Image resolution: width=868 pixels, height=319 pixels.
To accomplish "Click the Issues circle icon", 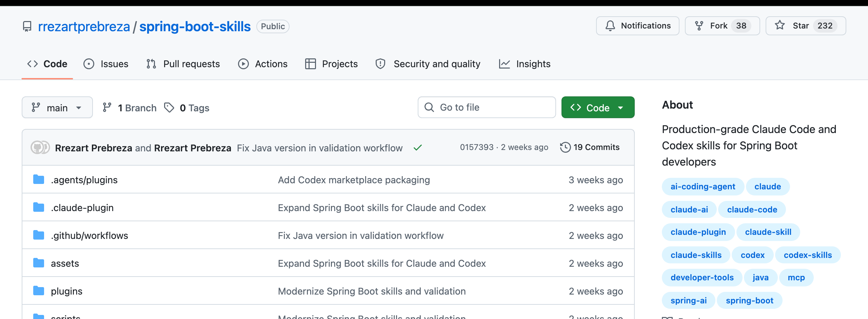I will (x=89, y=64).
